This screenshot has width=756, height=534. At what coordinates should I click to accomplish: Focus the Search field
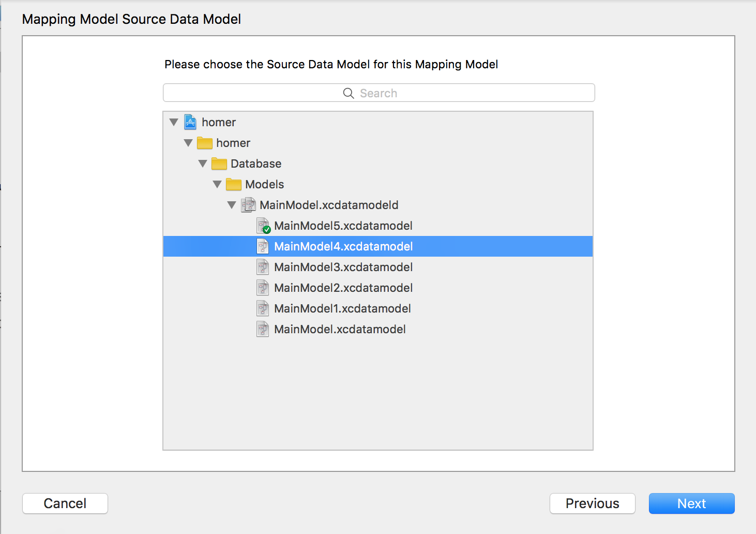coord(379,93)
